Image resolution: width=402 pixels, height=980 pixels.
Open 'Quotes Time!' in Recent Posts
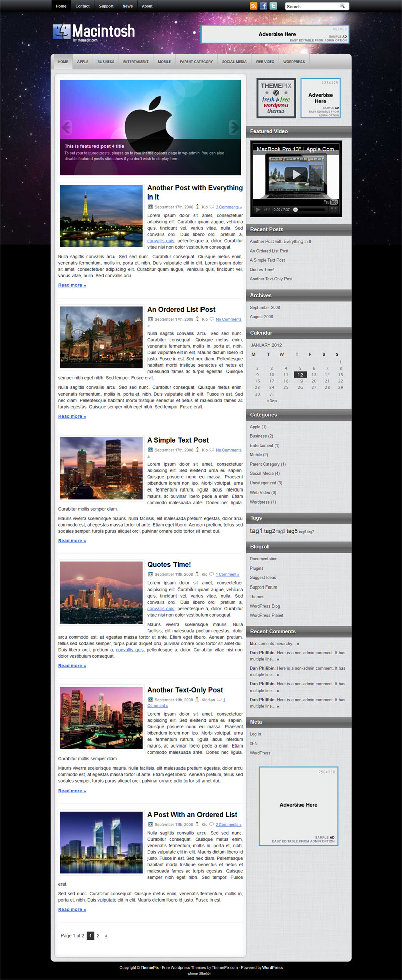262,270
